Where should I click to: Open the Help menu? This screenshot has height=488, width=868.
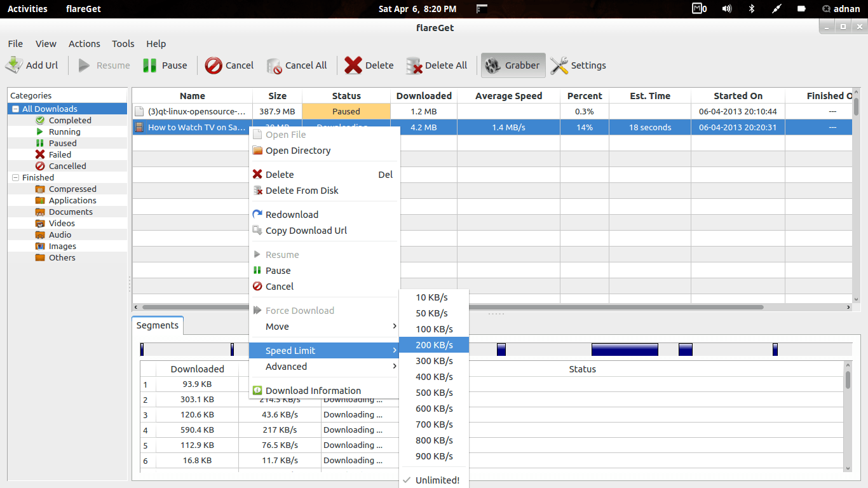[x=156, y=44]
